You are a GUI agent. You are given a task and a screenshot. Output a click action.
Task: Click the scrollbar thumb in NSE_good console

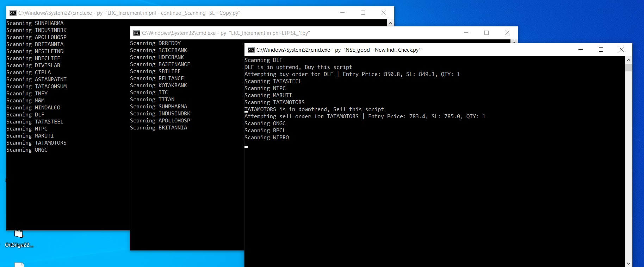click(x=628, y=68)
